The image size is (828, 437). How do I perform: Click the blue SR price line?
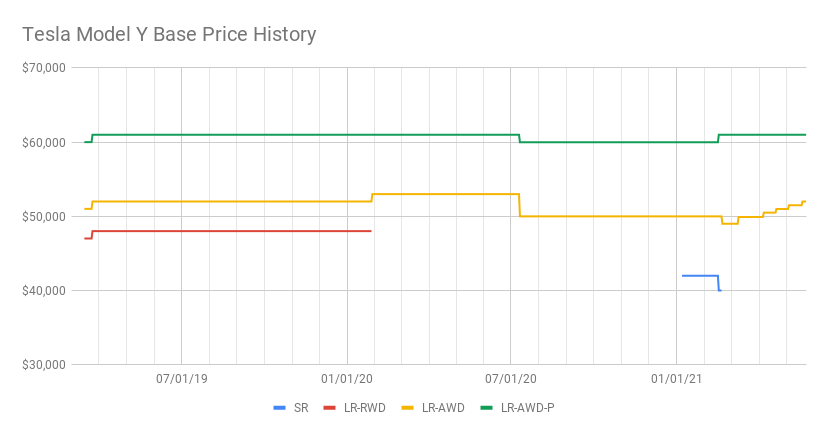click(700, 275)
